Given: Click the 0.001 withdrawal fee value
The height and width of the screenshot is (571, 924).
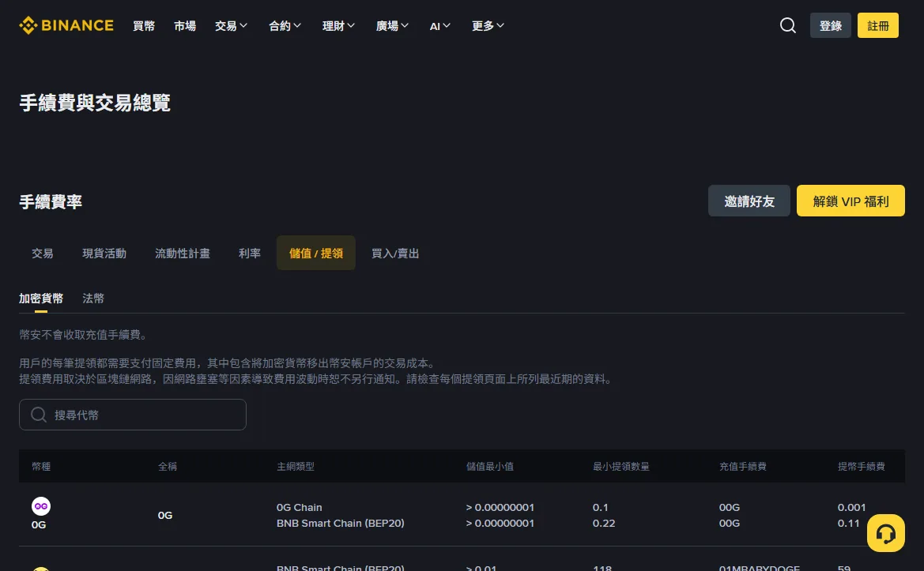Looking at the screenshot, I should pyautogui.click(x=851, y=508).
